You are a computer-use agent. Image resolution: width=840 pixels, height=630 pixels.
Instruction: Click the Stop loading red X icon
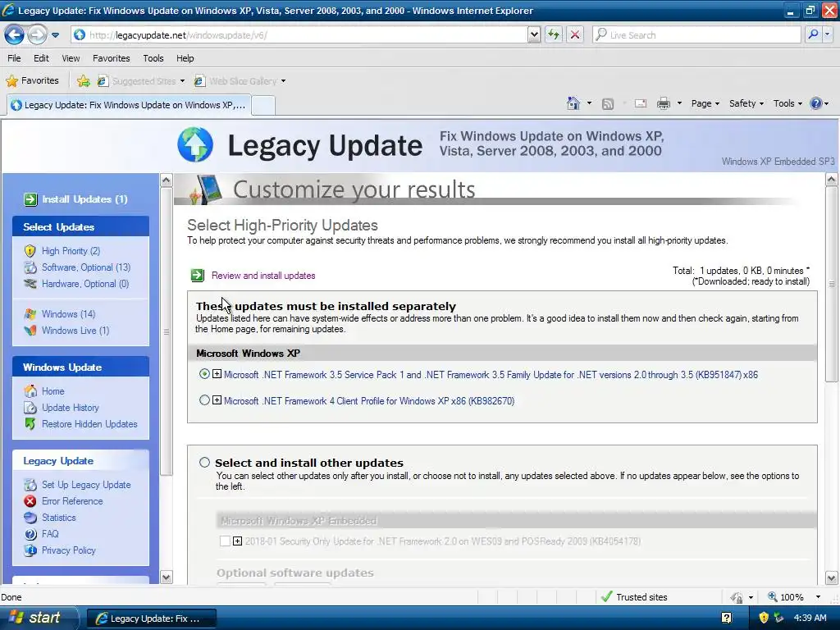point(575,34)
